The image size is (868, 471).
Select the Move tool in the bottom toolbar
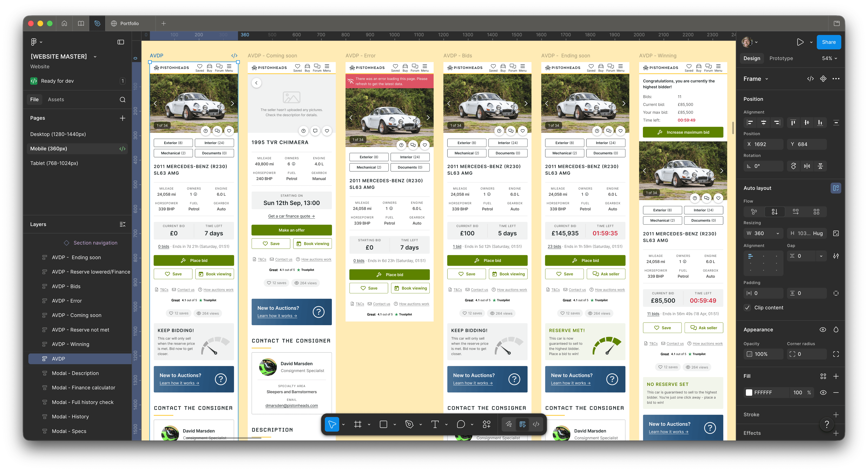coord(332,424)
